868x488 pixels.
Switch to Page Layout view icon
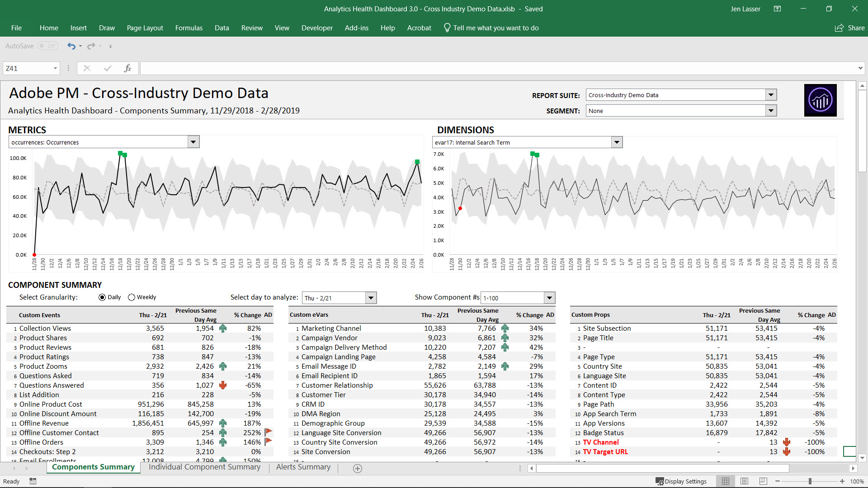[745, 481]
